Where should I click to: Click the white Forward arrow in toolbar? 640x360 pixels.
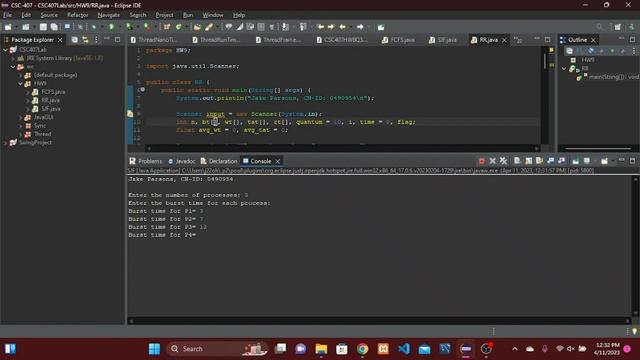(x=360, y=27)
